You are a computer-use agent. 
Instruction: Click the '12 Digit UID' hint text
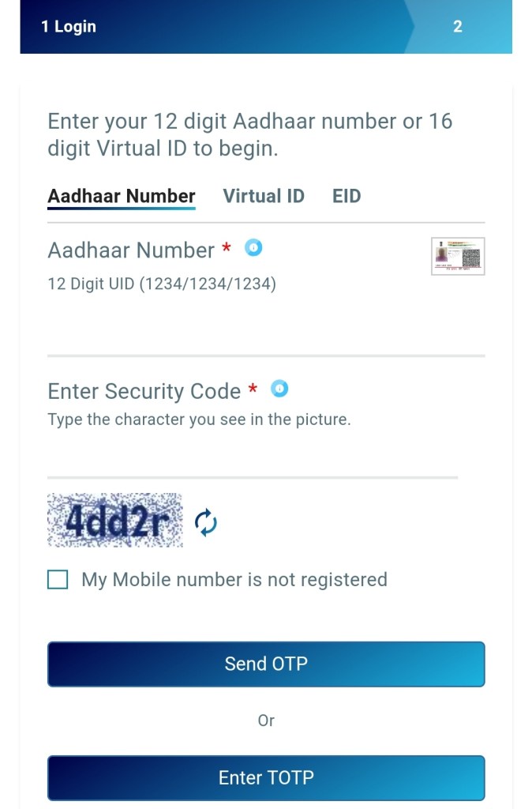pos(162,284)
